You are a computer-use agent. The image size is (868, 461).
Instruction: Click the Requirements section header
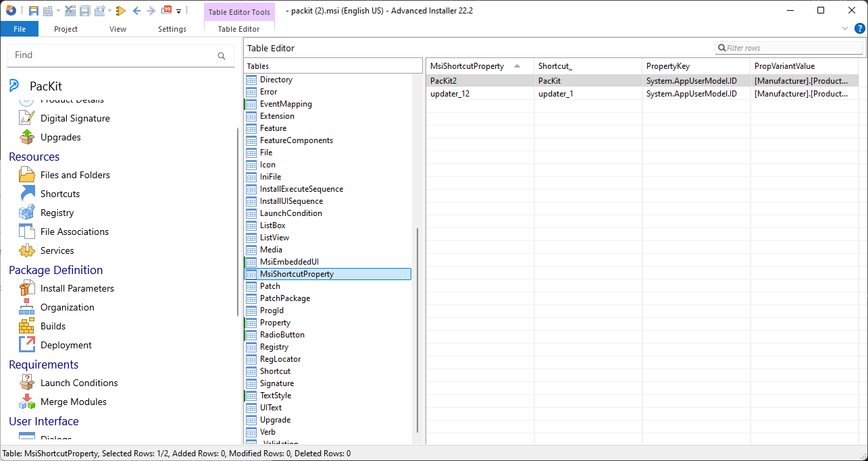pyautogui.click(x=43, y=364)
